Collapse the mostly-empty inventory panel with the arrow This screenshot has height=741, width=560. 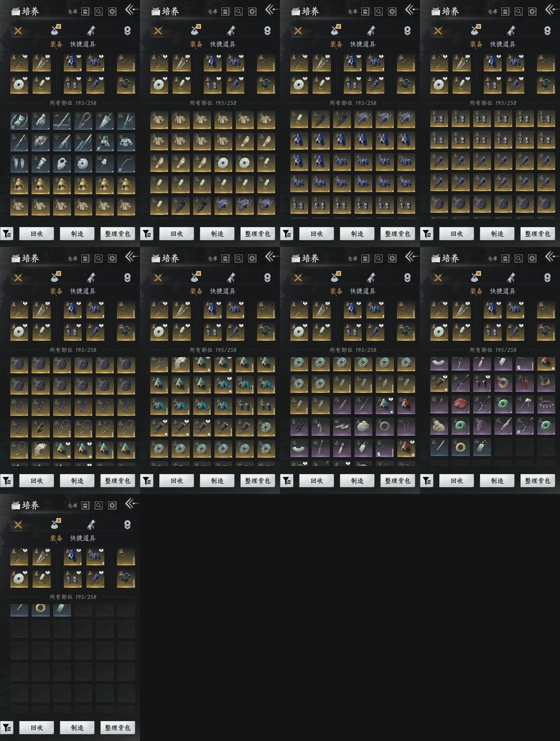(132, 504)
